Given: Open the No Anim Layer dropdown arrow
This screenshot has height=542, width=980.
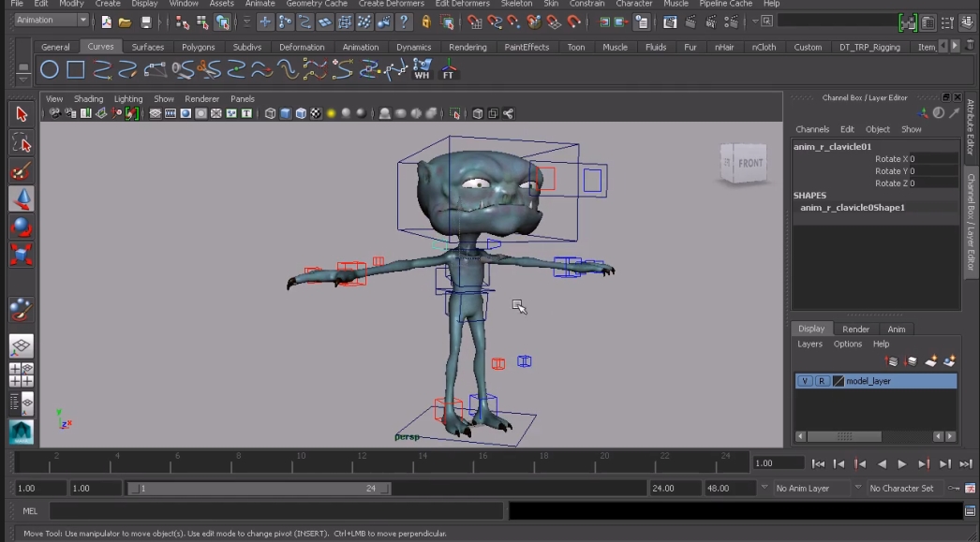Looking at the screenshot, I should coord(765,488).
